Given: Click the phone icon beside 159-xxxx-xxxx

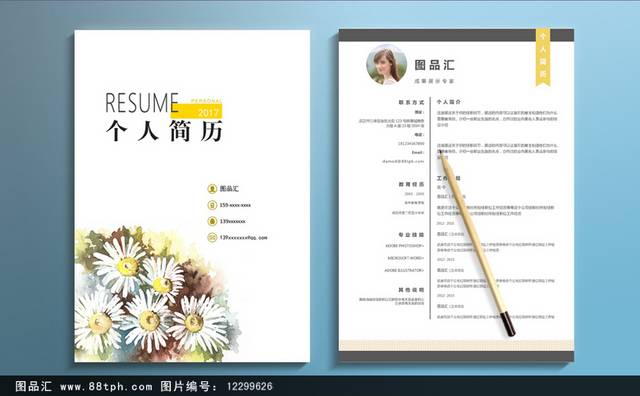Looking at the screenshot, I should pyautogui.click(x=212, y=205).
